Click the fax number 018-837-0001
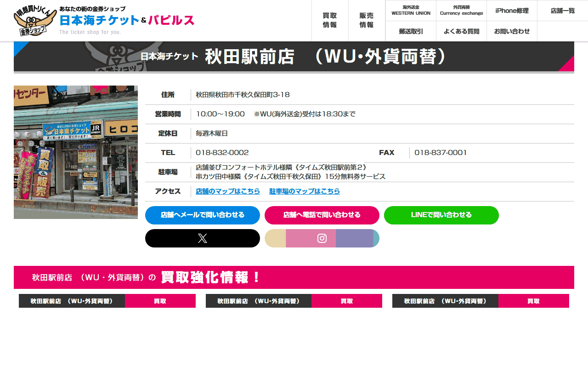 pyautogui.click(x=441, y=153)
